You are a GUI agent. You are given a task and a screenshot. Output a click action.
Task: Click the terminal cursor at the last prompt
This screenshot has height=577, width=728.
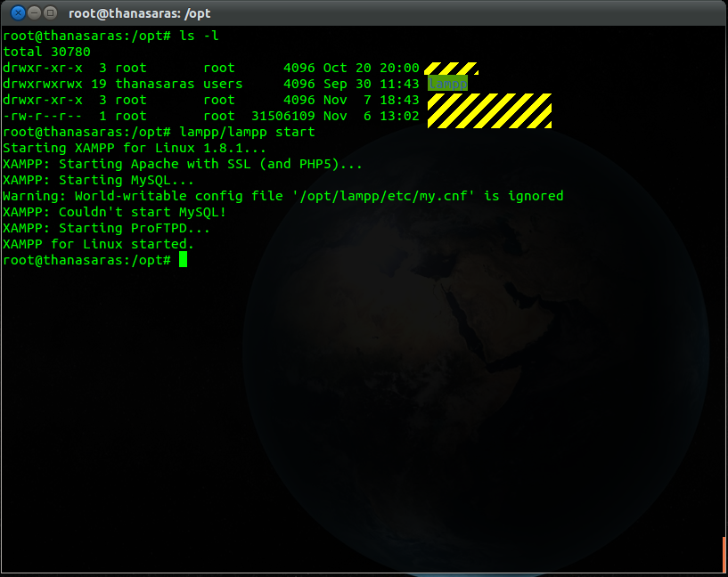pyautogui.click(x=183, y=259)
